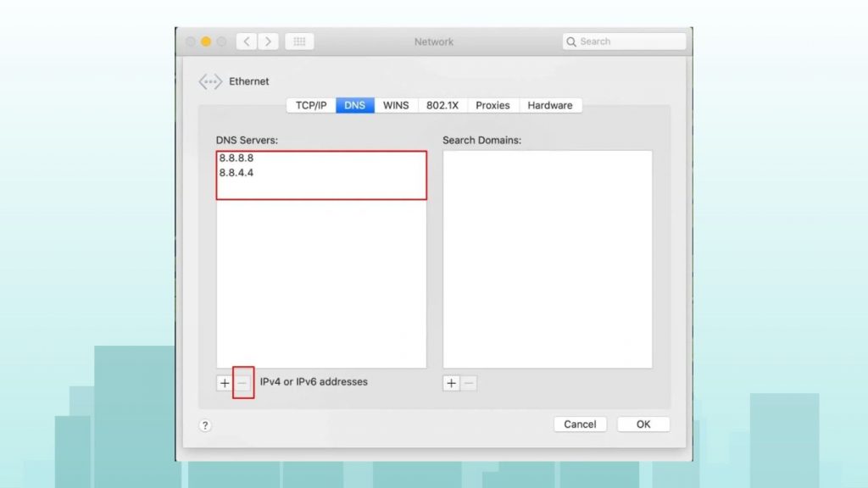This screenshot has height=488, width=868.
Task: Add a Search Domain using the plus icon
Action: tap(451, 383)
